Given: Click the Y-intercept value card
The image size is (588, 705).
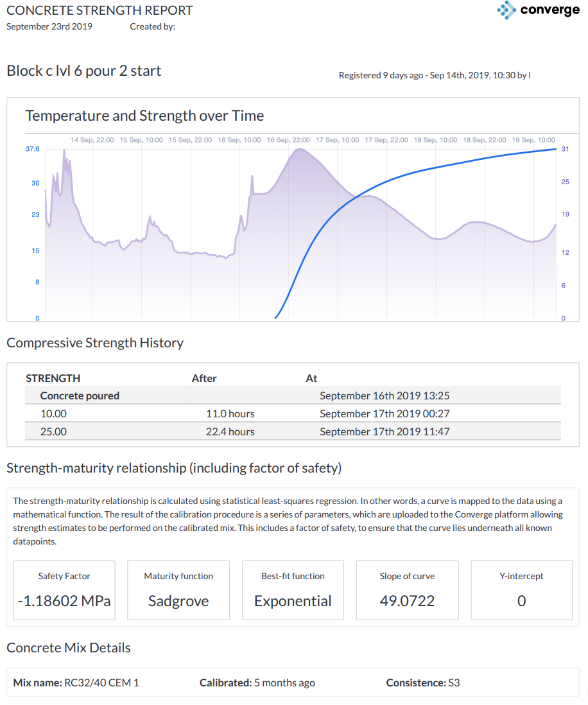Looking at the screenshot, I should 521,590.
